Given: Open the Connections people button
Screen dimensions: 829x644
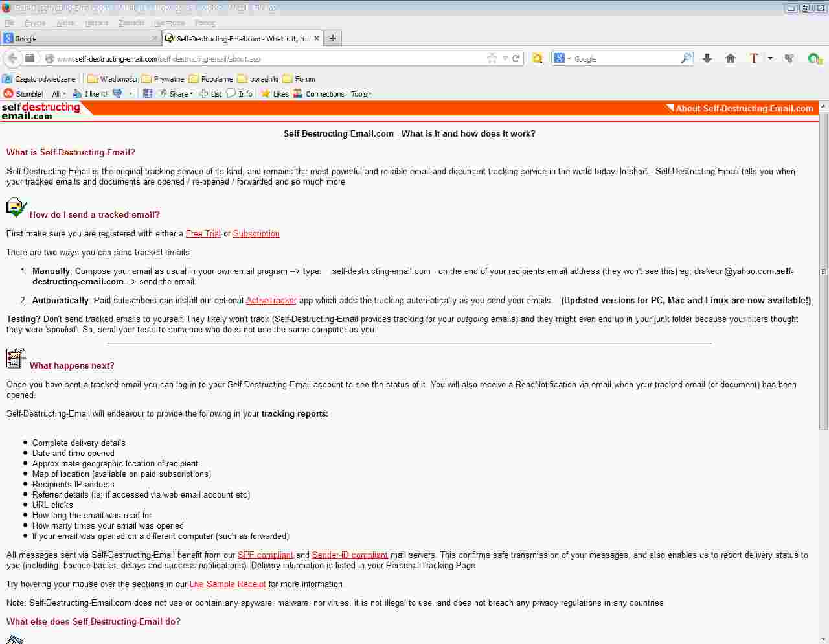Looking at the screenshot, I should (319, 94).
